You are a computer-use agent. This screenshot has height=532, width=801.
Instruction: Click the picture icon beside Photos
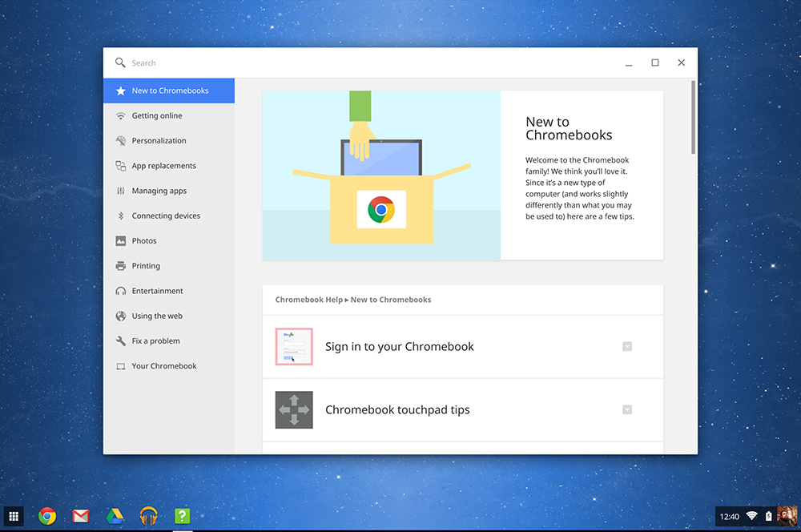[x=121, y=240]
